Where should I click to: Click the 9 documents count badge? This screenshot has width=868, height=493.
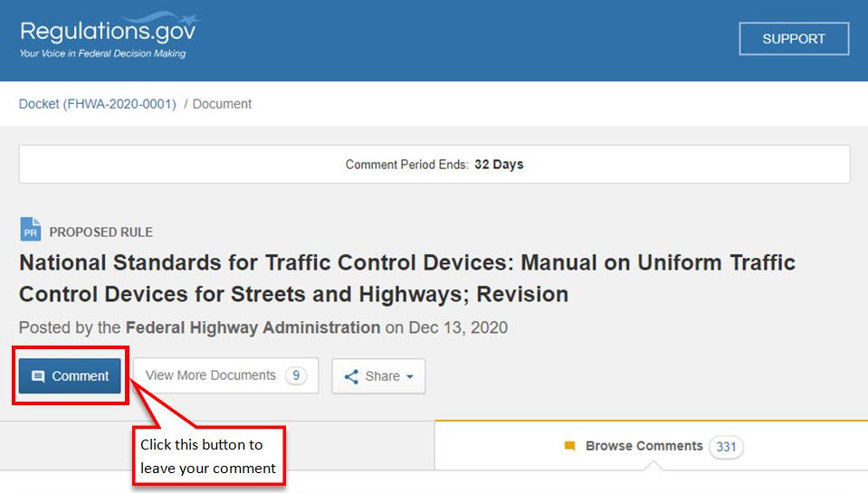click(296, 375)
